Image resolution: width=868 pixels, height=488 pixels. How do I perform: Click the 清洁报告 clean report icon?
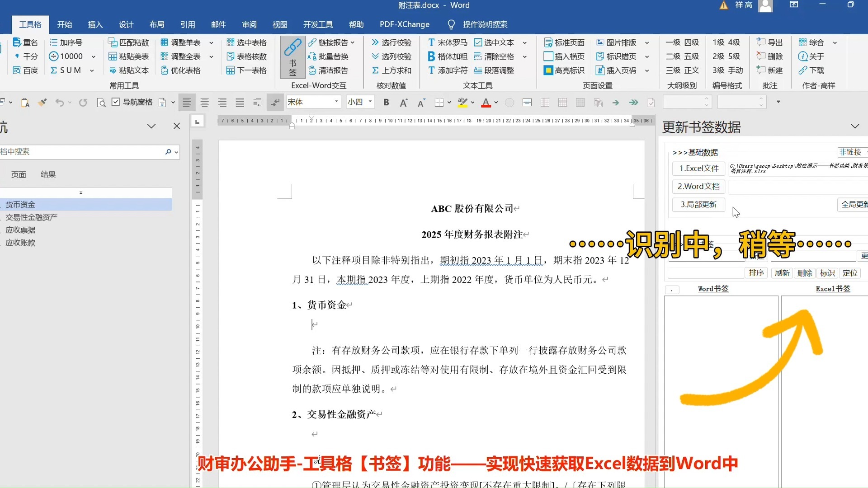pos(312,70)
